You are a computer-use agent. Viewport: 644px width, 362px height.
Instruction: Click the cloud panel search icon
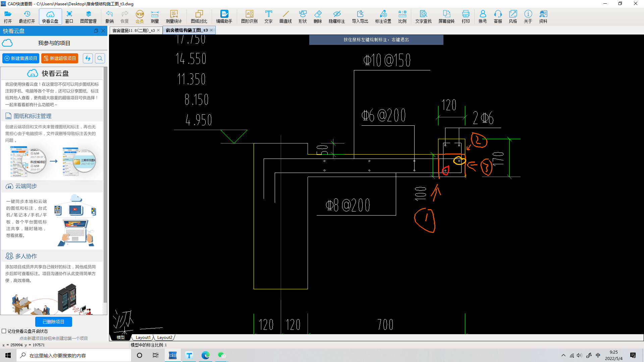(100, 58)
